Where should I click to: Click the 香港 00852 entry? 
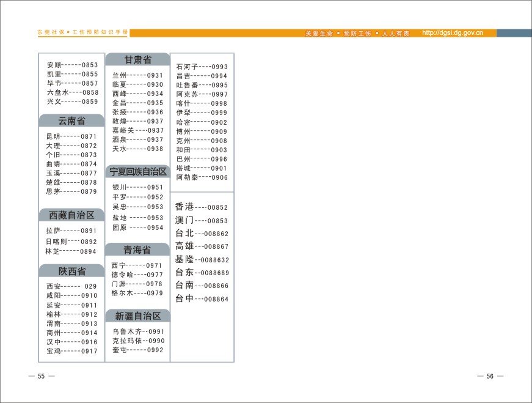(202, 207)
